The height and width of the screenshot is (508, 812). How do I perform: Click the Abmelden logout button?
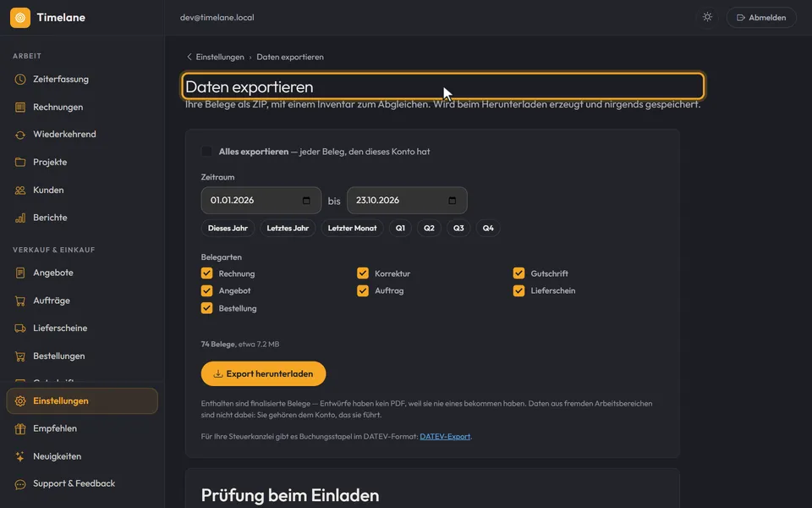point(761,18)
